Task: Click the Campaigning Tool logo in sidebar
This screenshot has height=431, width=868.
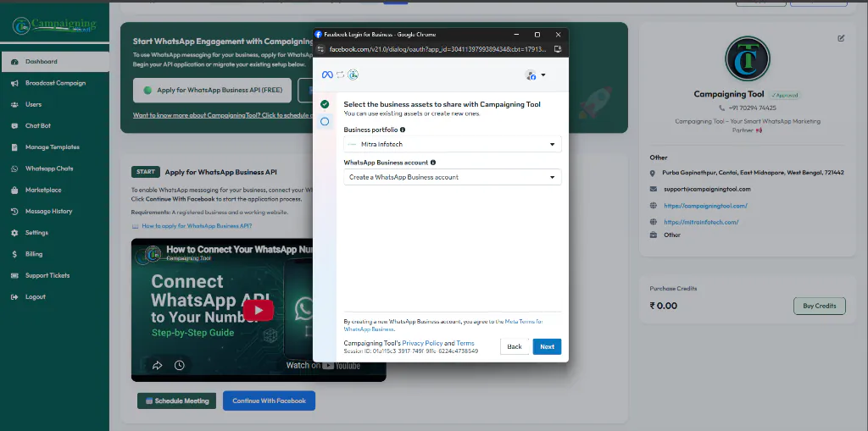Action: (54, 25)
